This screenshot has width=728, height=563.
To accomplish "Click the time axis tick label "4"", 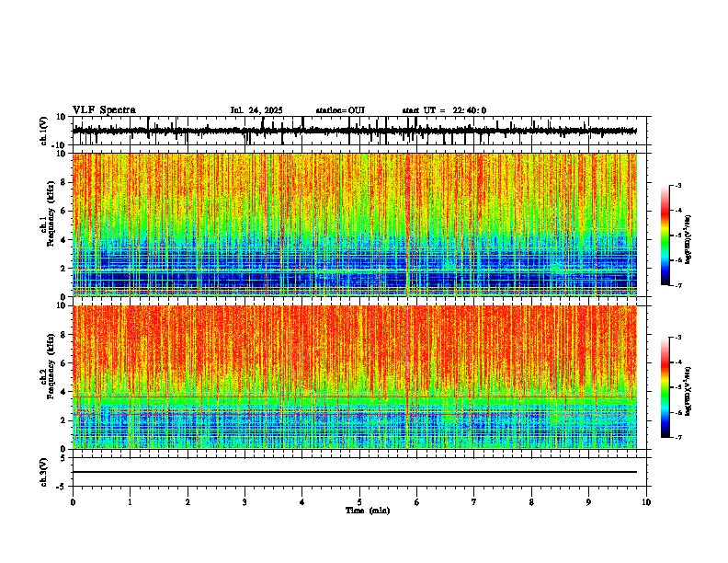I will click(302, 502).
